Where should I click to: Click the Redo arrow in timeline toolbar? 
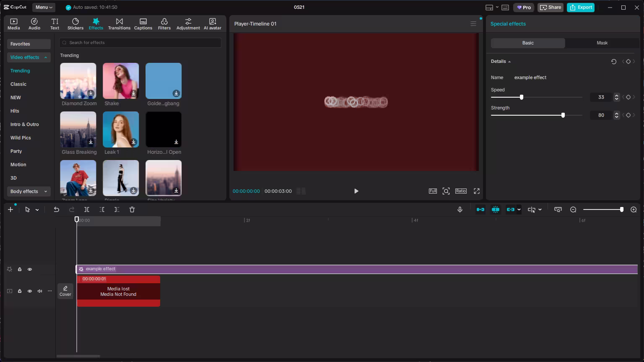click(72, 209)
